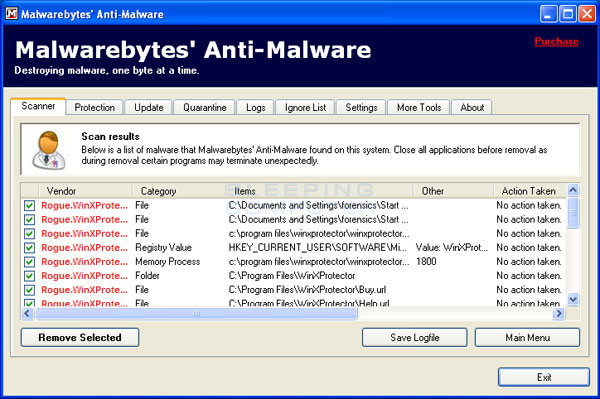
Task: Follow the red Purchase link
Action: (556, 41)
